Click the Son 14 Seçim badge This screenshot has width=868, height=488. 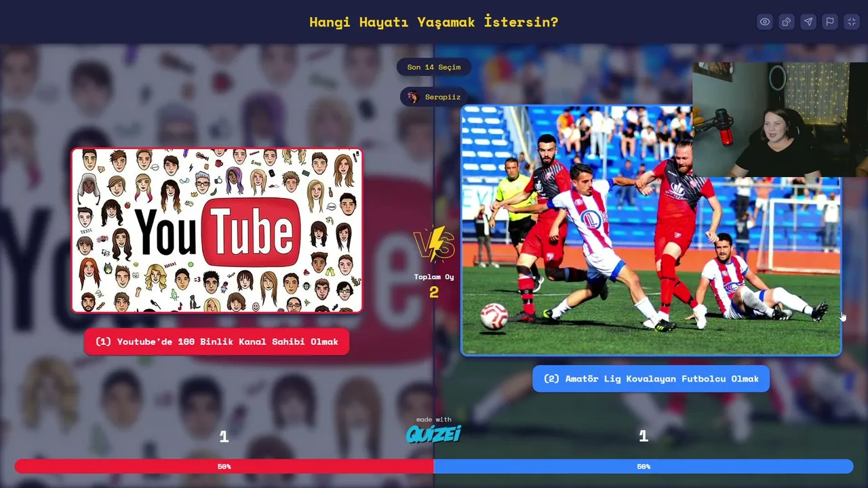434,67
